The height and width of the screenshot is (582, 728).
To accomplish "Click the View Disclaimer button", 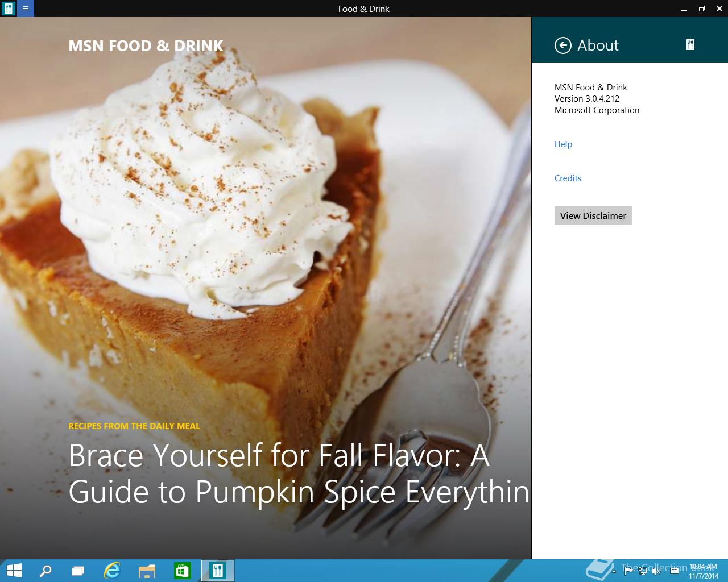I will pyautogui.click(x=593, y=215).
